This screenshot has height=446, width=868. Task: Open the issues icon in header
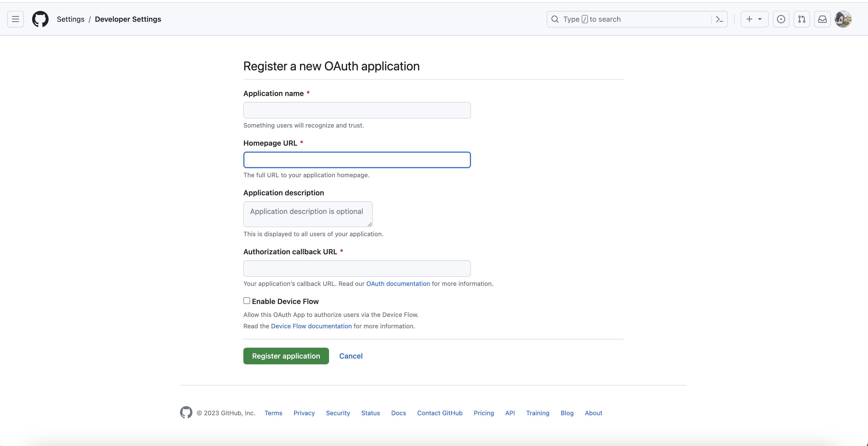click(781, 19)
